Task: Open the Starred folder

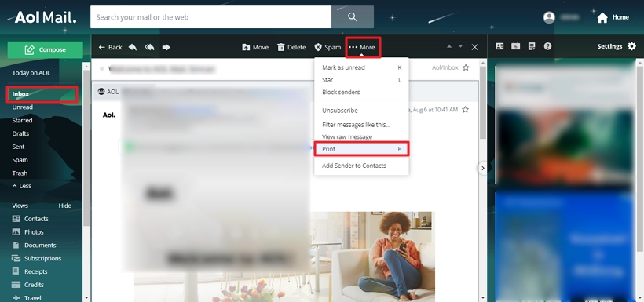Action: pyautogui.click(x=22, y=120)
